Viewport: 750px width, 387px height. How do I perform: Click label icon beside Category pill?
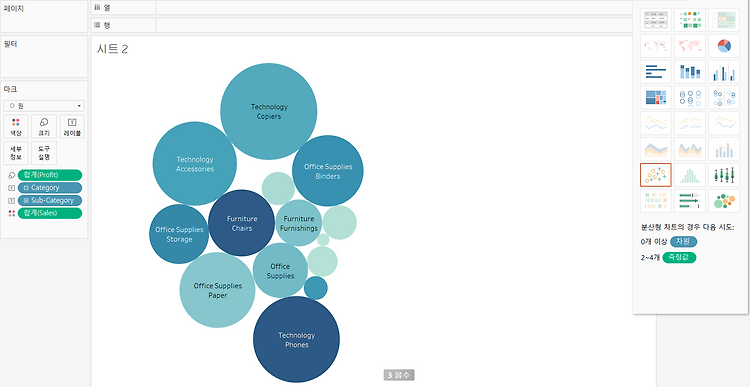[x=12, y=188]
